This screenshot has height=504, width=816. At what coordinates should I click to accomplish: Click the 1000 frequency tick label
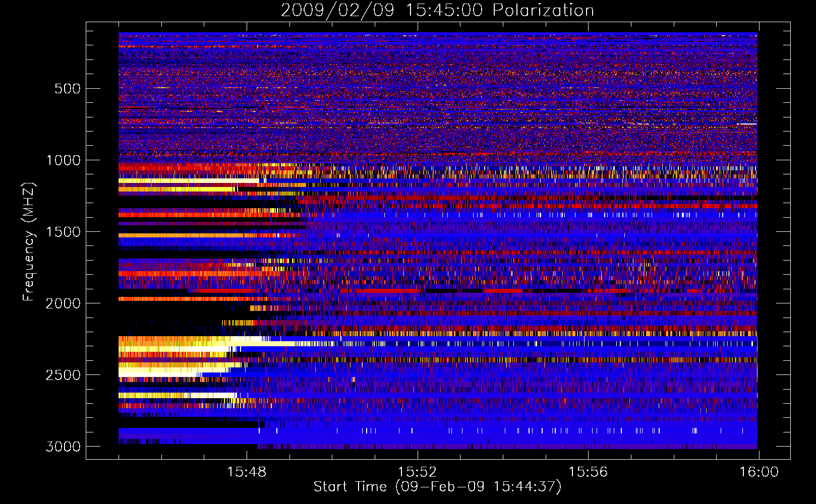pyautogui.click(x=64, y=160)
